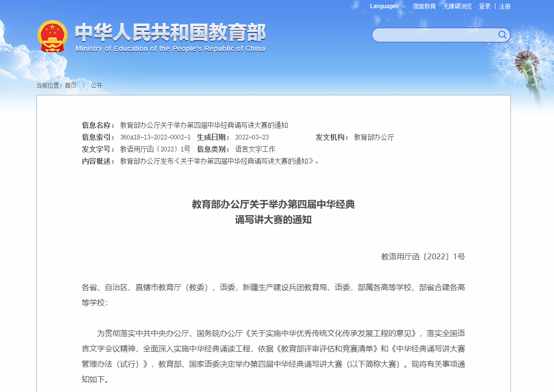Click the 登录 login link
The height and width of the screenshot is (392, 554).
click(485, 6)
